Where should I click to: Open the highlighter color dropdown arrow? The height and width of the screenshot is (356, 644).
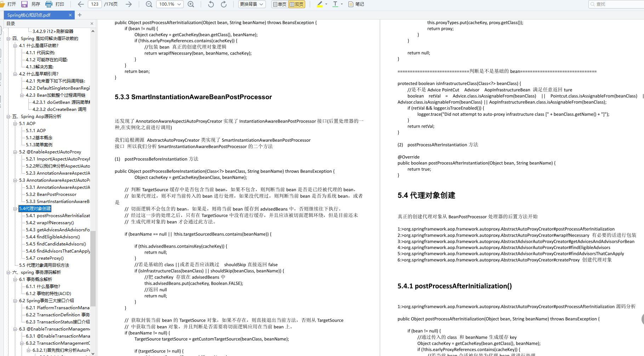click(x=326, y=4)
